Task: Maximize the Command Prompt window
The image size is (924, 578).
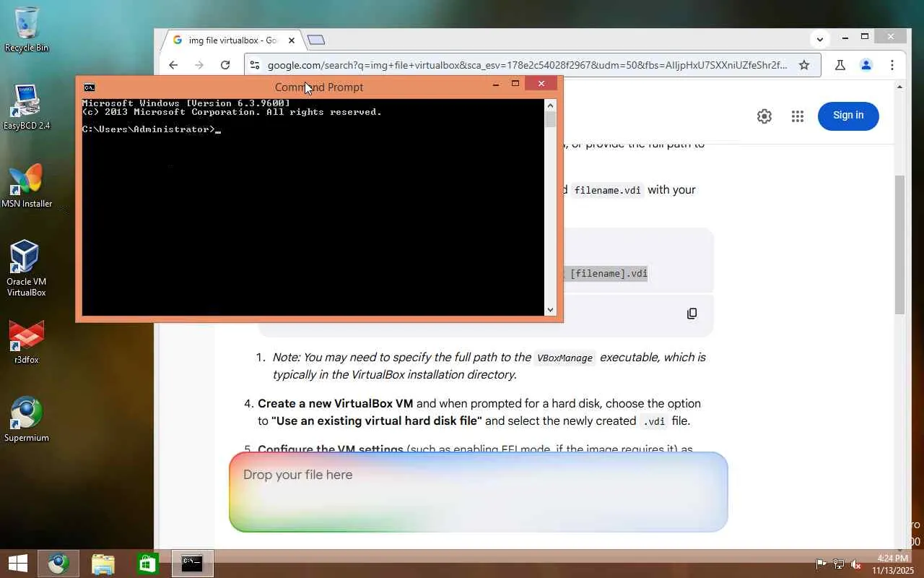Action: pyautogui.click(x=515, y=84)
